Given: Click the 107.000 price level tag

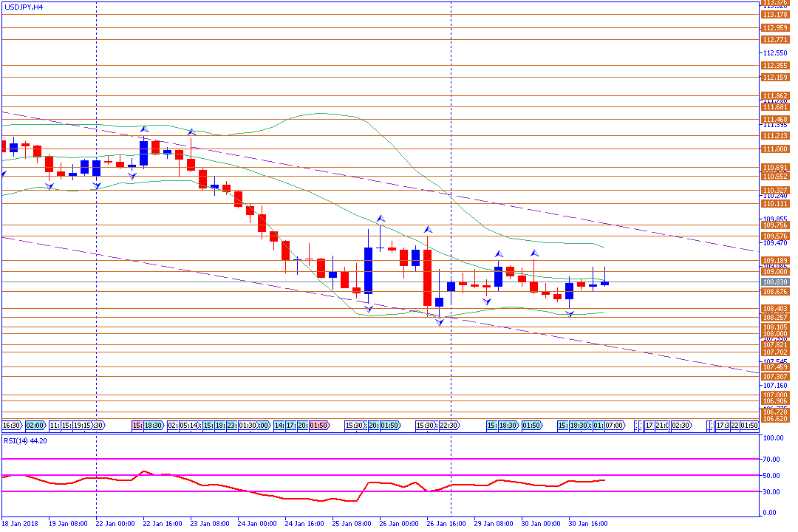Looking at the screenshot, I should click(x=774, y=395).
